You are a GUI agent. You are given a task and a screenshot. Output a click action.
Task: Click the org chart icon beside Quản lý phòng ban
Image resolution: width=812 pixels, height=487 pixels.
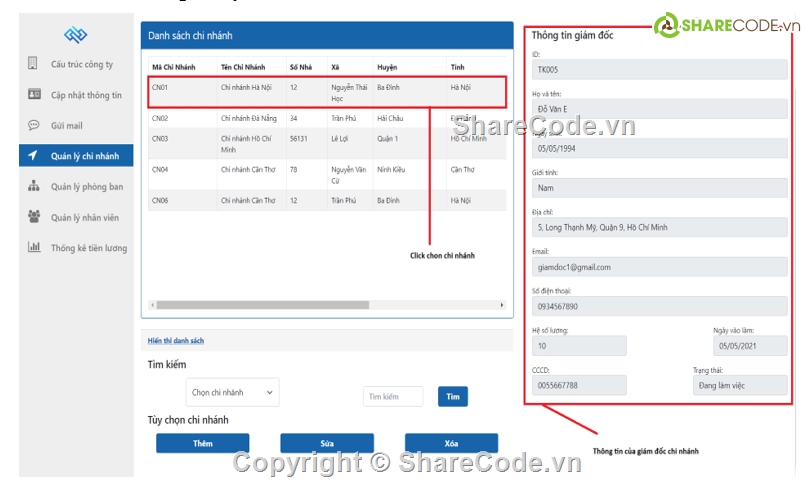click(x=33, y=186)
